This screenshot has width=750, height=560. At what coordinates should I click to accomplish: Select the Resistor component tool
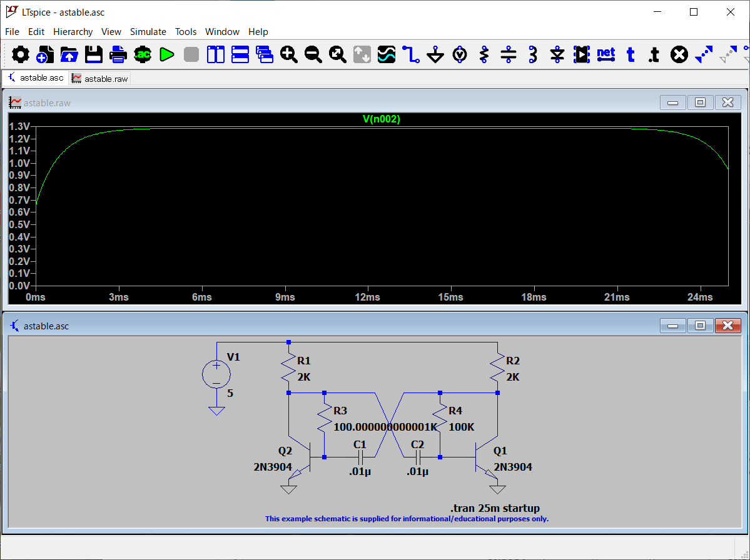pos(484,55)
